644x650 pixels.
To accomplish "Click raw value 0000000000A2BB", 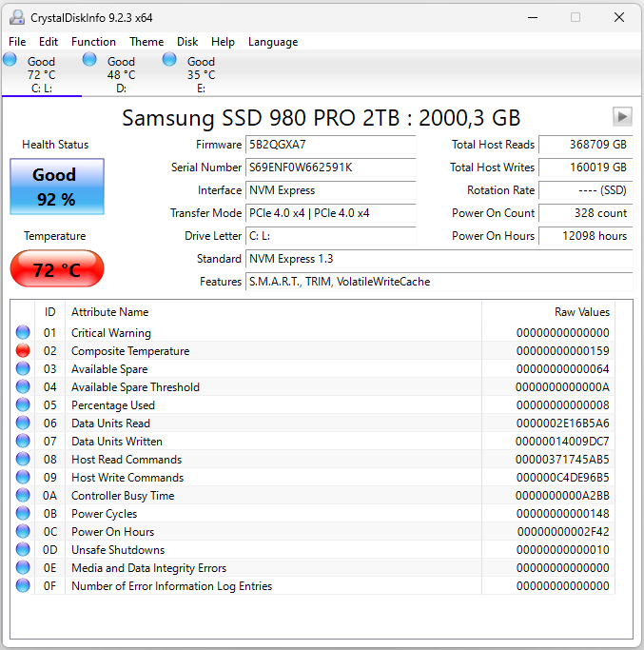I will [563, 496].
